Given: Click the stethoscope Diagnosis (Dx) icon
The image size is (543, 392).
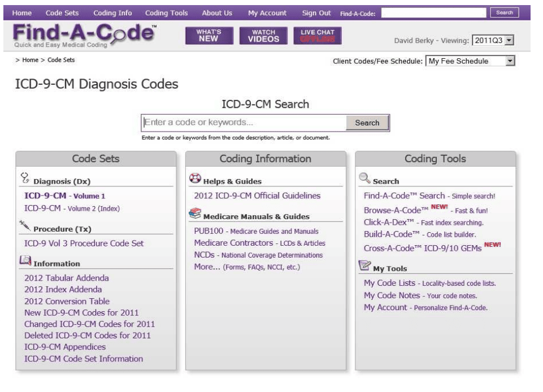Looking at the screenshot, I should pyautogui.click(x=25, y=178).
